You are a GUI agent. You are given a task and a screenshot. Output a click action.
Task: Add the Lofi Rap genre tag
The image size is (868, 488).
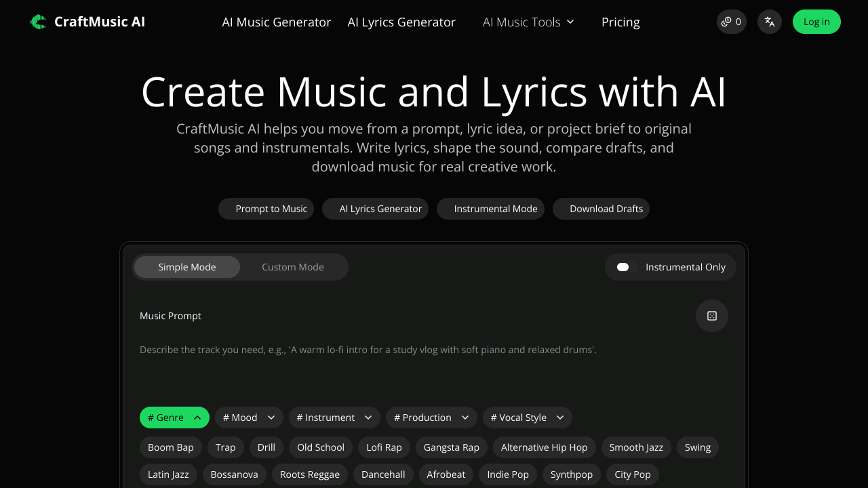click(384, 447)
